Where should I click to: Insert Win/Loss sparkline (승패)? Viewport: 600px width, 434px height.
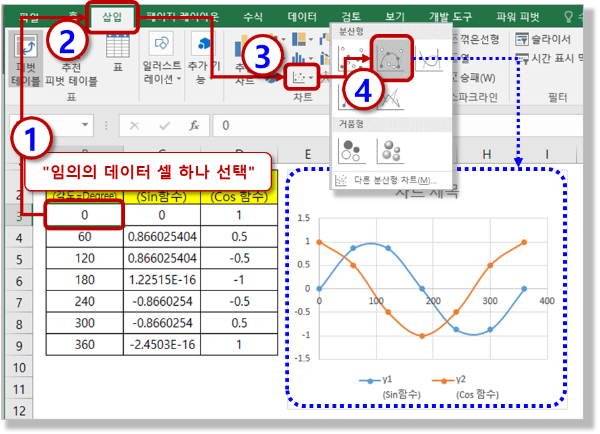click(x=474, y=78)
